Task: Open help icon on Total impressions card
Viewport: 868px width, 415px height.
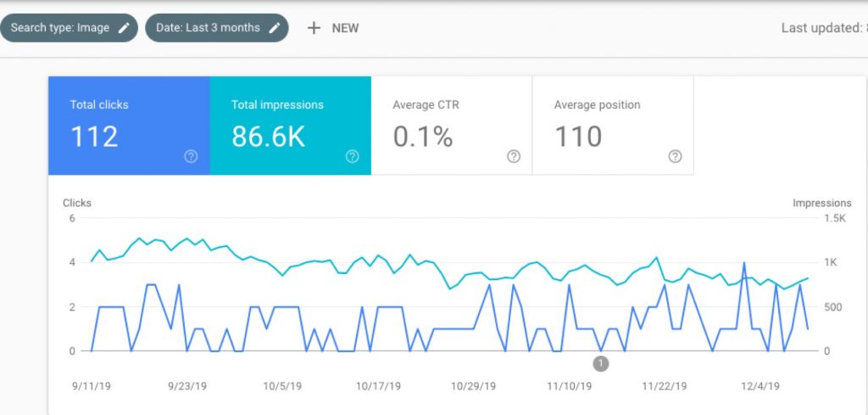Action: tap(352, 157)
